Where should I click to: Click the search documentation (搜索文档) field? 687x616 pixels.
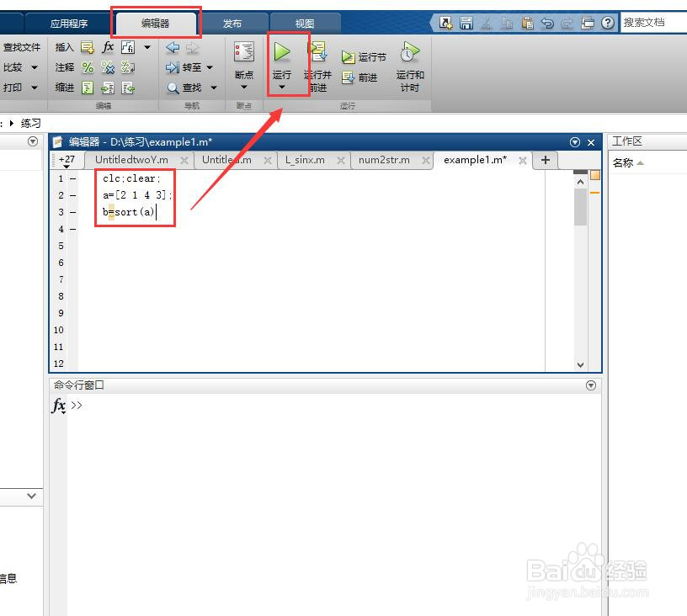(652, 23)
